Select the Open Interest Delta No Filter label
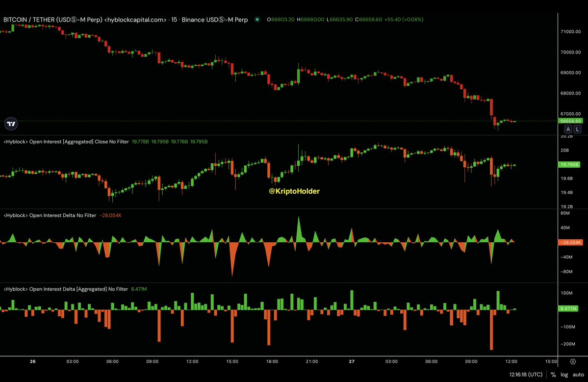 pyautogui.click(x=50, y=216)
